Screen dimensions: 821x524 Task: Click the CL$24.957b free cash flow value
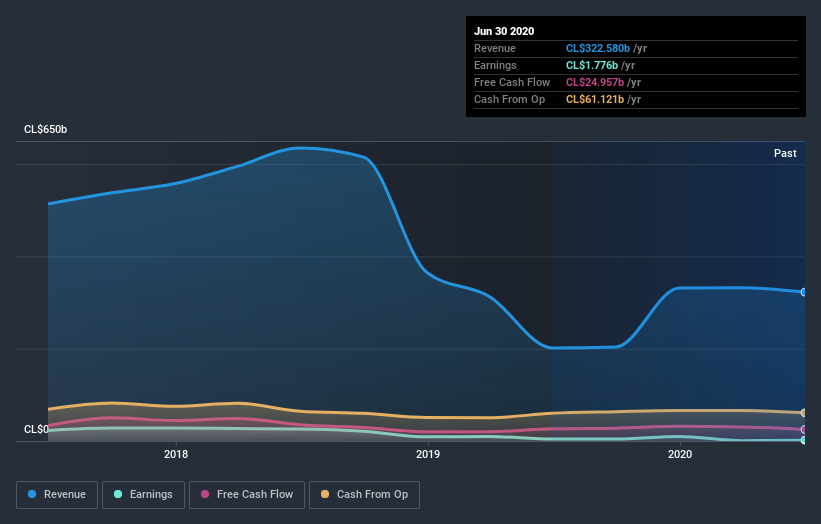click(595, 82)
